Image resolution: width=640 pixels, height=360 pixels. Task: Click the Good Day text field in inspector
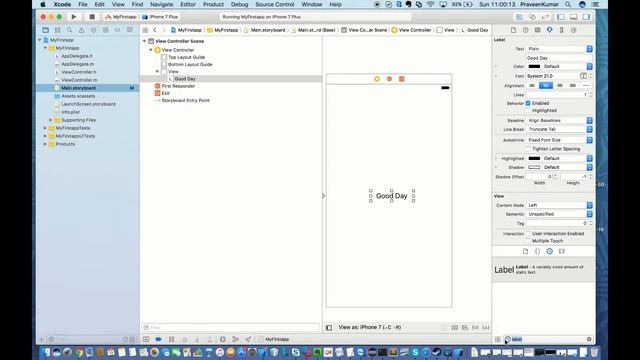(x=559, y=58)
